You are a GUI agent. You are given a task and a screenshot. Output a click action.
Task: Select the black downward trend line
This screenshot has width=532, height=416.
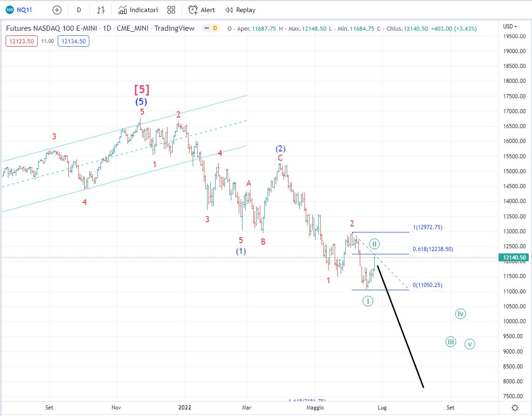click(x=400, y=327)
